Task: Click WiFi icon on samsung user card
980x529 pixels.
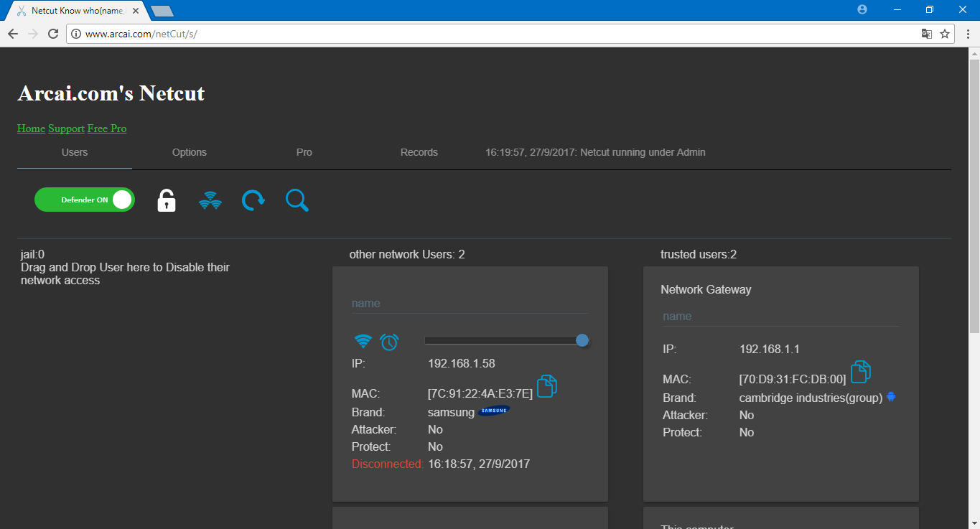Action: coord(363,341)
